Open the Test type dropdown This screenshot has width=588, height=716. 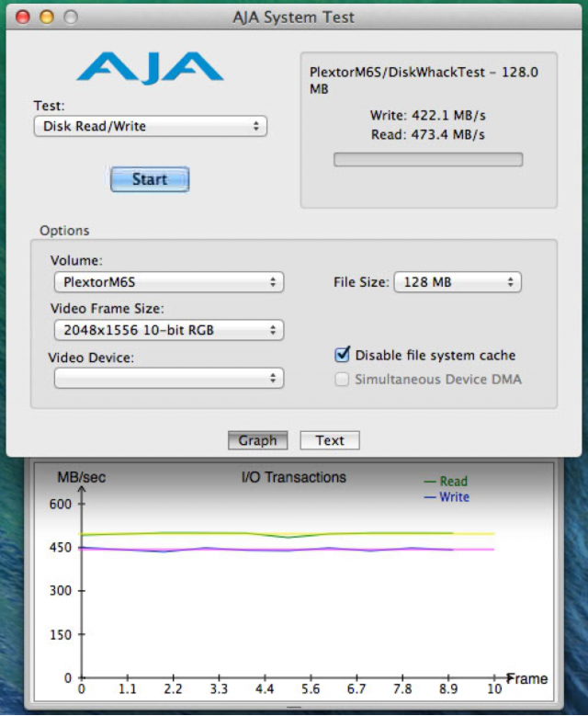[150, 126]
